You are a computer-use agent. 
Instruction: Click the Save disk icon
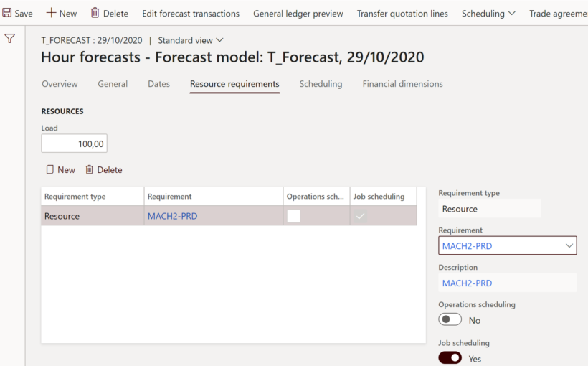[7, 13]
